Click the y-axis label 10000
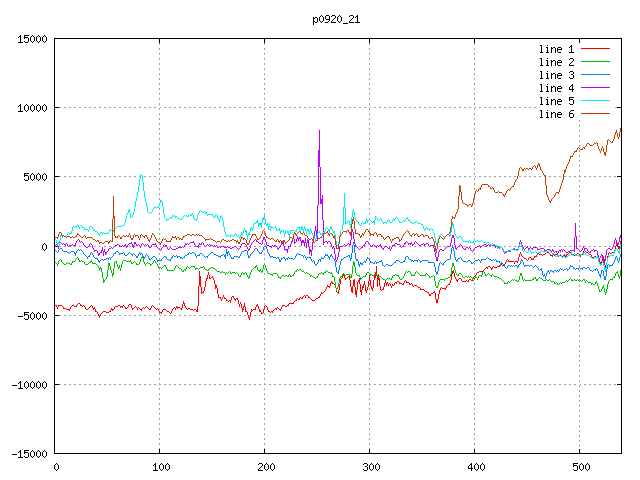This screenshot has height=480, width=640. (x=32, y=108)
